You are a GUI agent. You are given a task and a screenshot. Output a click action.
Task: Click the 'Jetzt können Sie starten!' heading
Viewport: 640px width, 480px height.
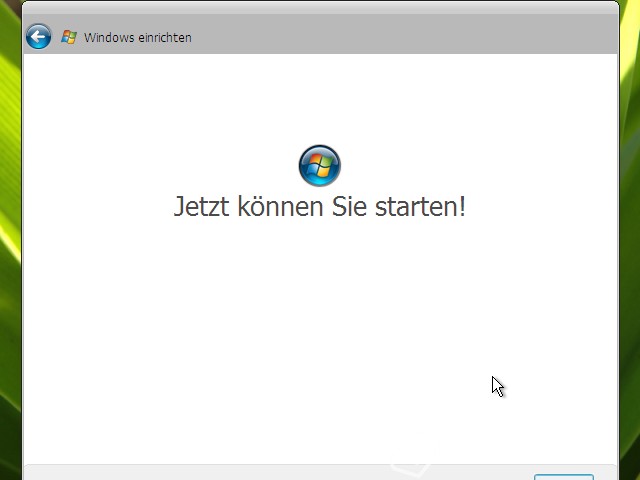coord(320,206)
